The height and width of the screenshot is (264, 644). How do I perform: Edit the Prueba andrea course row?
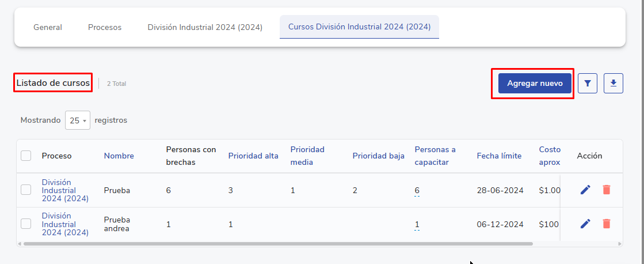[x=585, y=224]
